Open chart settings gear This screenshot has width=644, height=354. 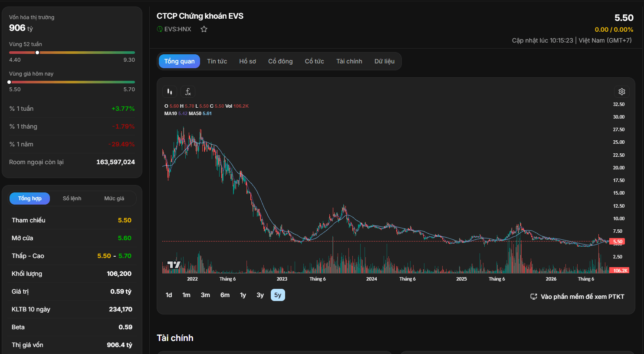point(622,92)
